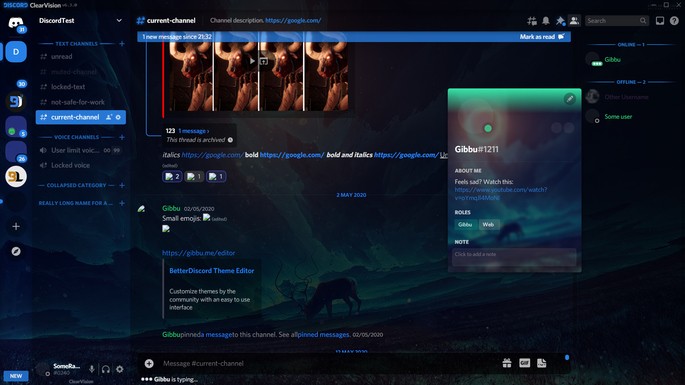Join the User limit voice channel

coord(81,150)
